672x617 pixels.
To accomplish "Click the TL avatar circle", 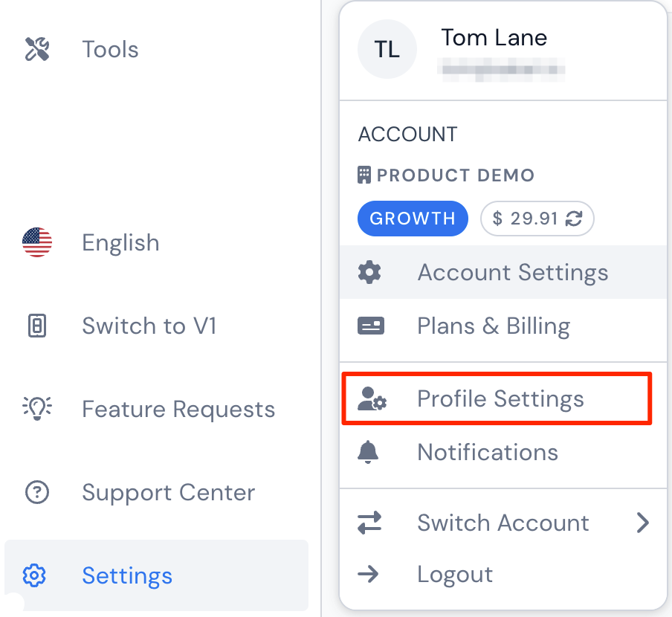I will [387, 49].
